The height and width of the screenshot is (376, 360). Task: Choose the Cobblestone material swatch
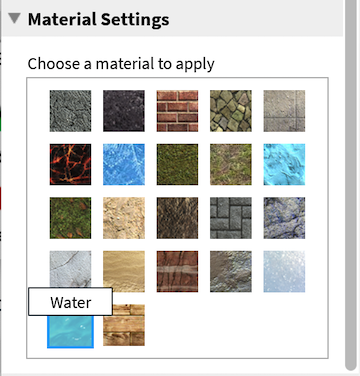(231, 111)
